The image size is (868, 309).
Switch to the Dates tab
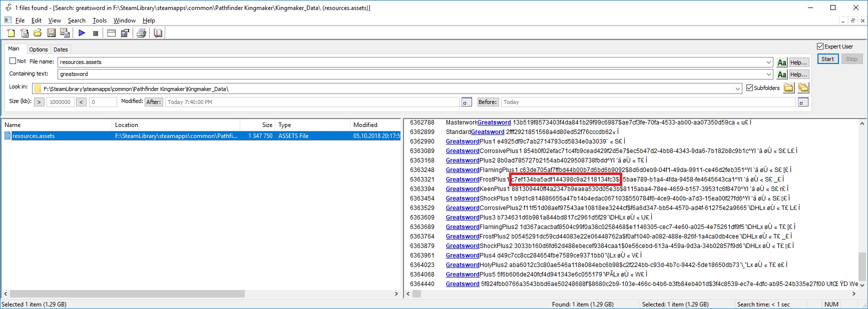[x=61, y=49]
